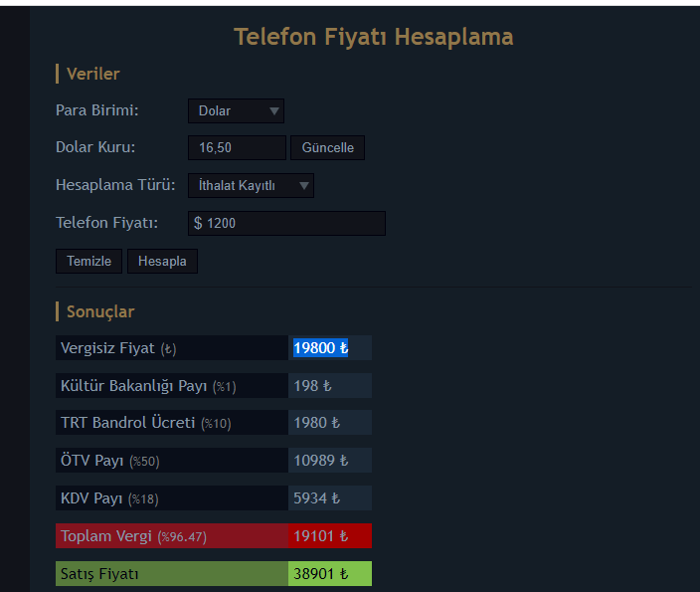Open the Para Birimi dropdown arrow
The height and width of the screenshot is (592, 700).
274,110
